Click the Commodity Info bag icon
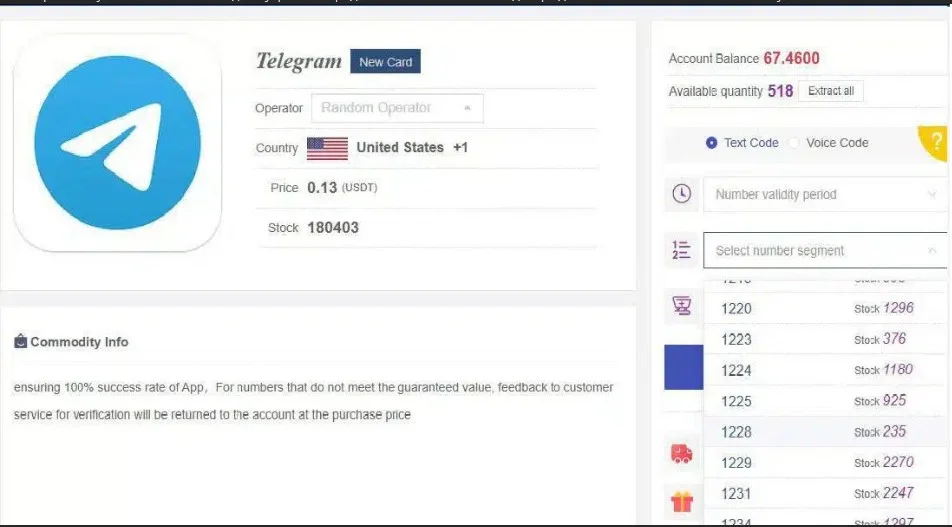The width and height of the screenshot is (952, 527). click(x=21, y=341)
